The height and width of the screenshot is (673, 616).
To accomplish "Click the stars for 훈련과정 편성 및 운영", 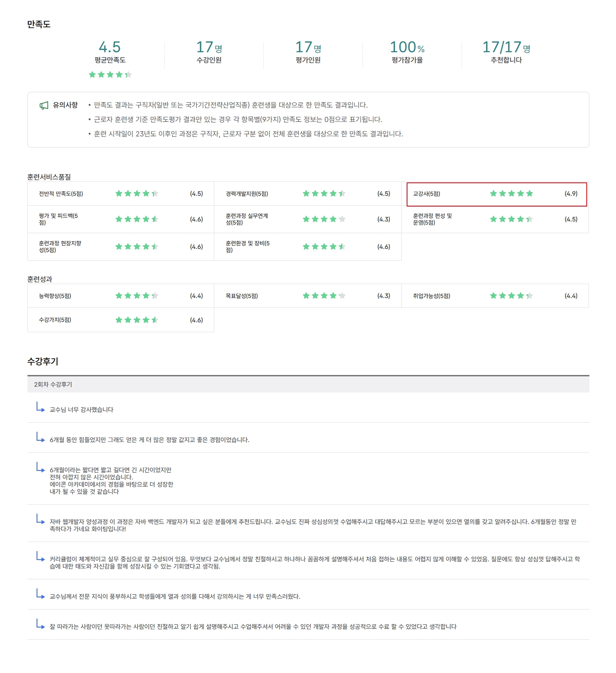I will tap(512, 219).
